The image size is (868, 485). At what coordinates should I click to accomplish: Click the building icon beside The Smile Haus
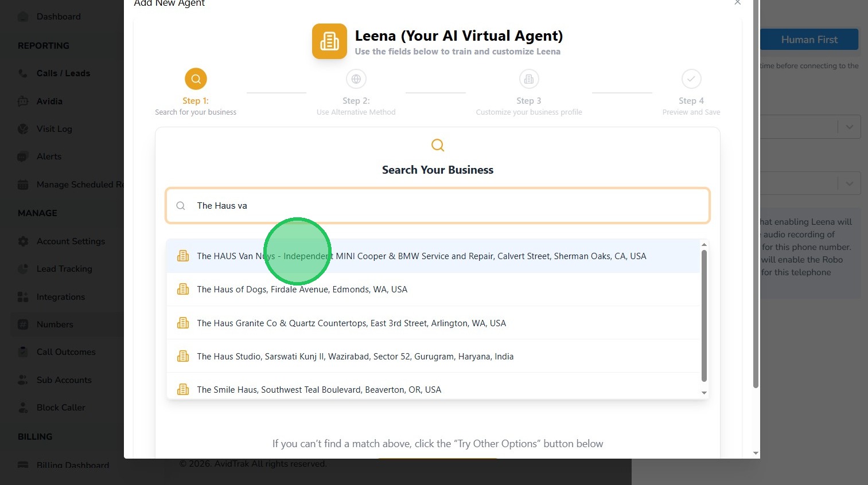coord(183,390)
